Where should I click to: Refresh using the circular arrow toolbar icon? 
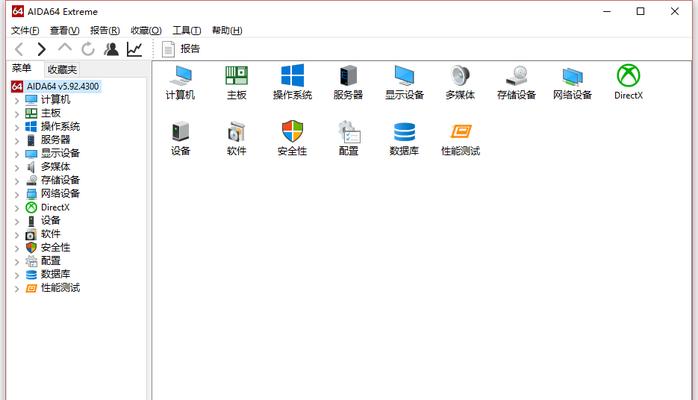(88, 49)
